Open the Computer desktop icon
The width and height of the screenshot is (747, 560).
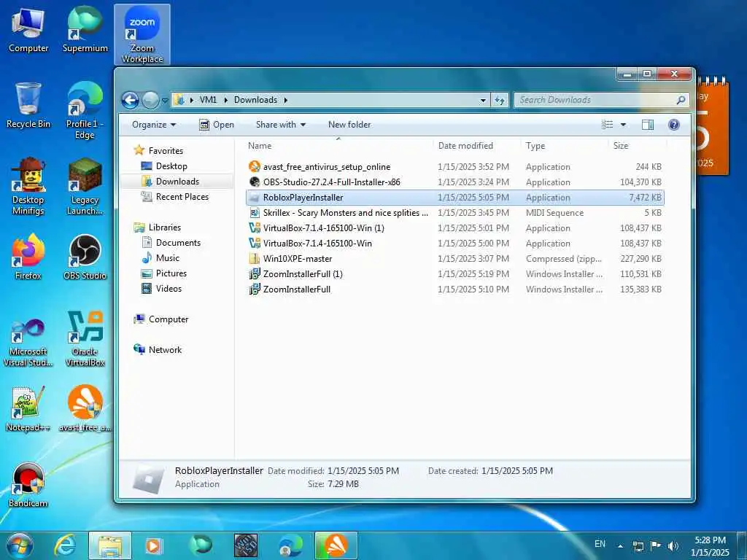[28, 31]
